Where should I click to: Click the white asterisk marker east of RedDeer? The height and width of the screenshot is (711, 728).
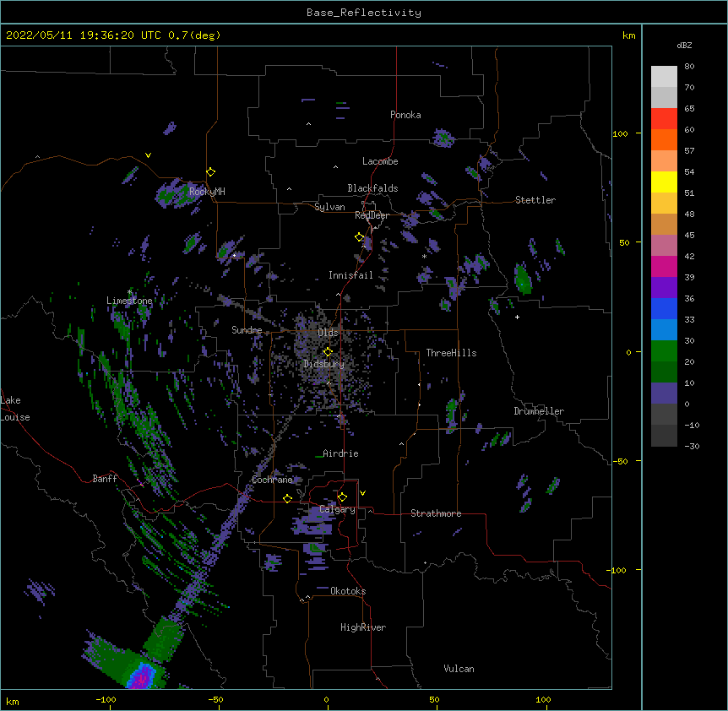click(424, 257)
